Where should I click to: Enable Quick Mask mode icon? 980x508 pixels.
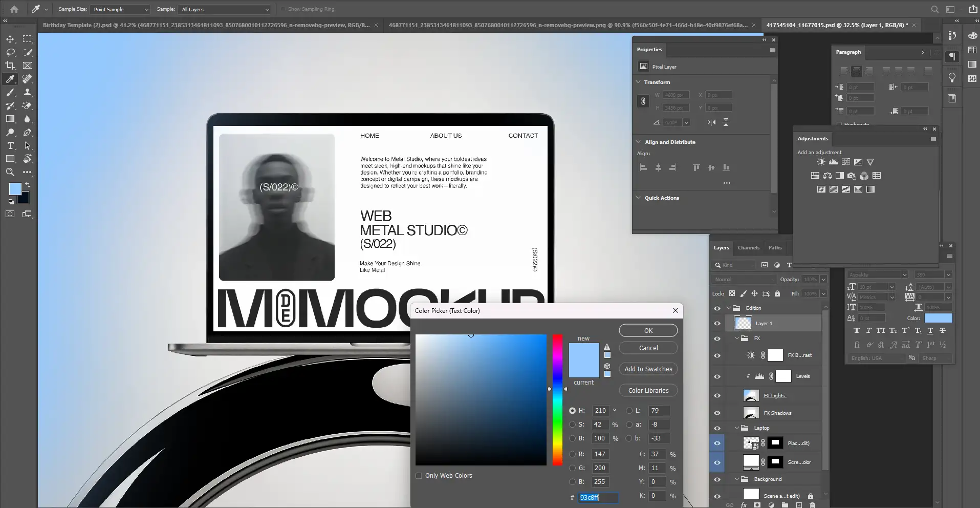(x=10, y=214)
